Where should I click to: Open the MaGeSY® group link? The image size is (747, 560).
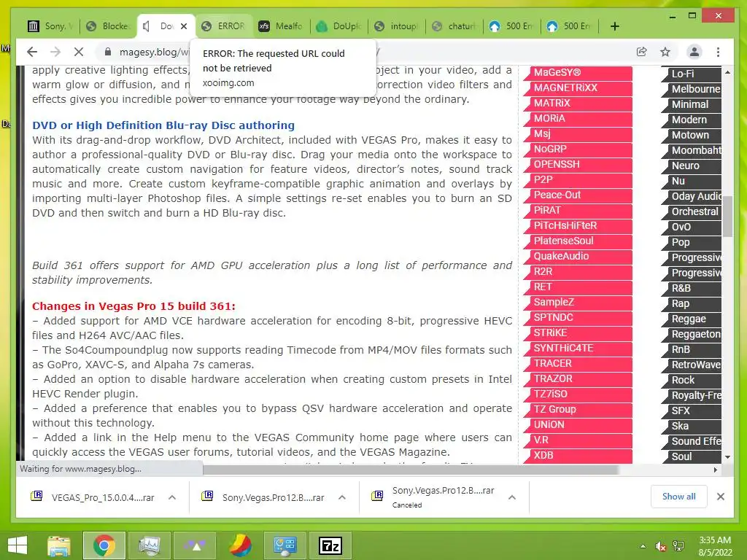[578, 72]
